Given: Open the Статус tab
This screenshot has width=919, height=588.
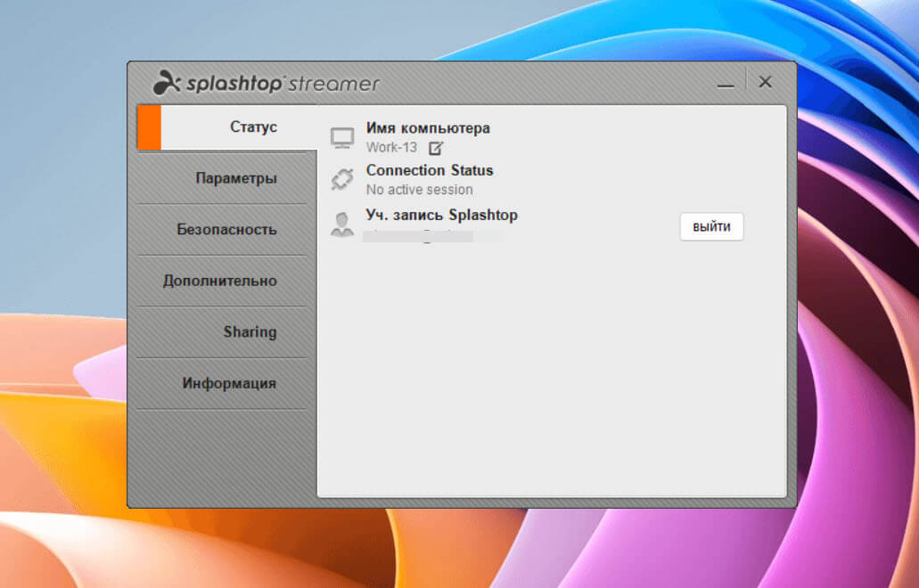Looking at the screenshot, I should pos(227,127).
